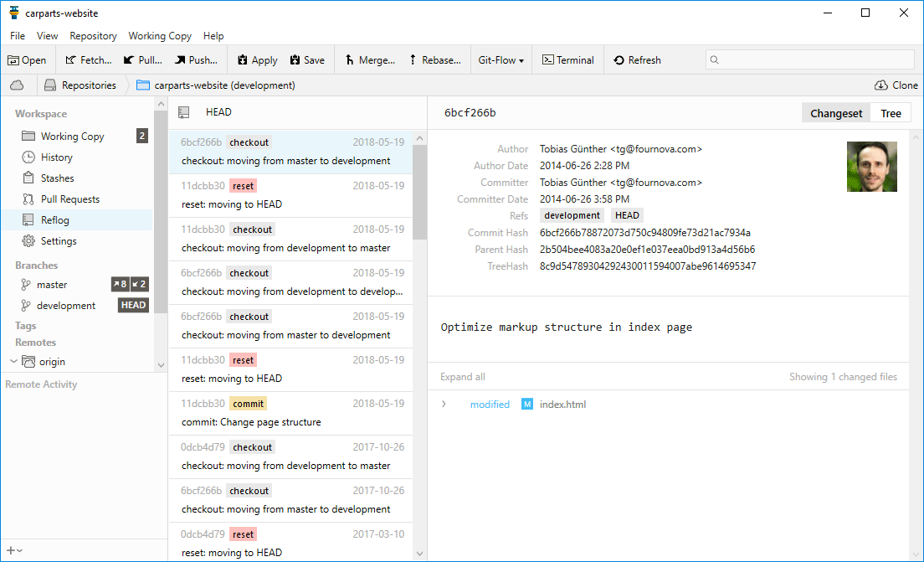Screen dimensions: 924x562
Task: Switch to the Tree view
Action: point(891,113)
